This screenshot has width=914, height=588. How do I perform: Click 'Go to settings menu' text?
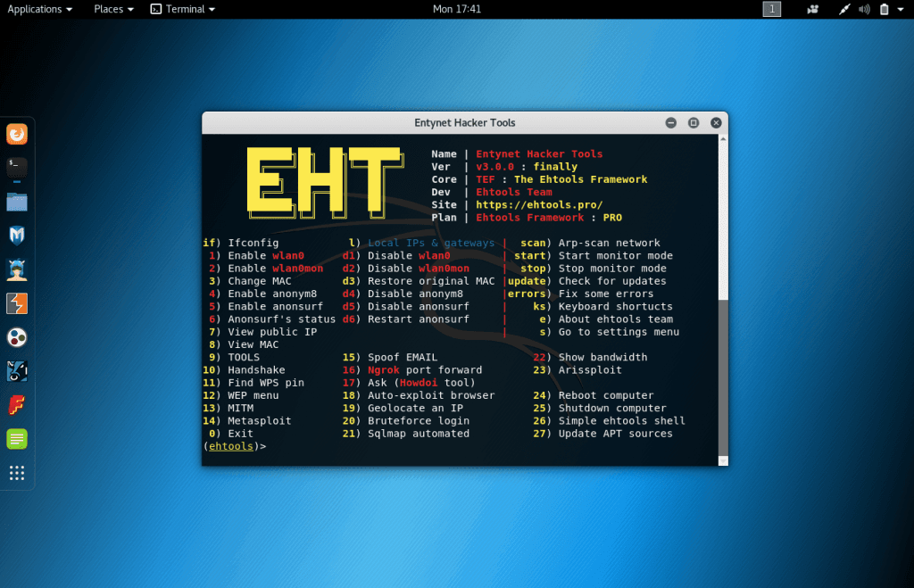click(x=619, y=332)
